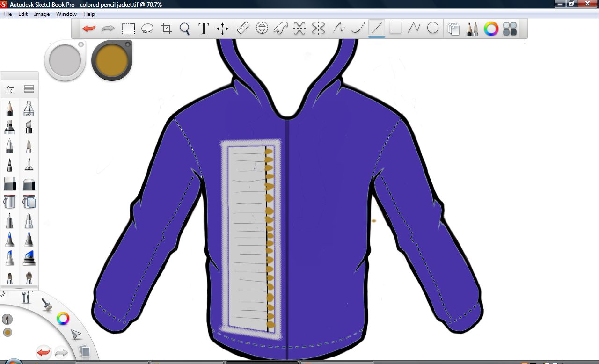Image resolution: width=599 pixels, height=364 pixels.
Task: Open brush properties sliders icon
Action: click(10, 89)
